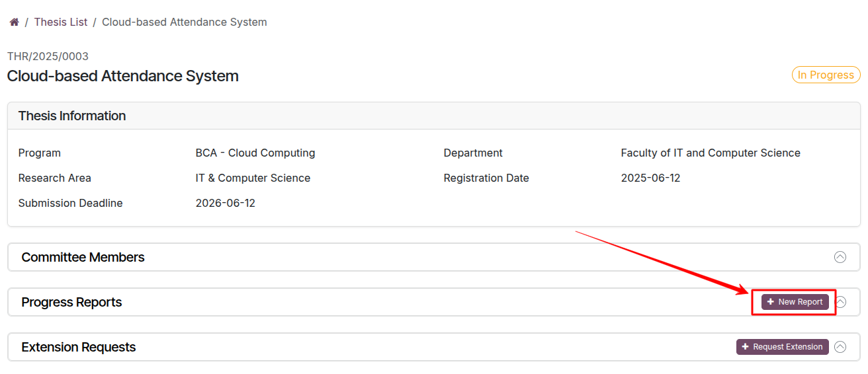Create a New Report
The width and height of the screenshot is (868, 374).
pos(795,302)
